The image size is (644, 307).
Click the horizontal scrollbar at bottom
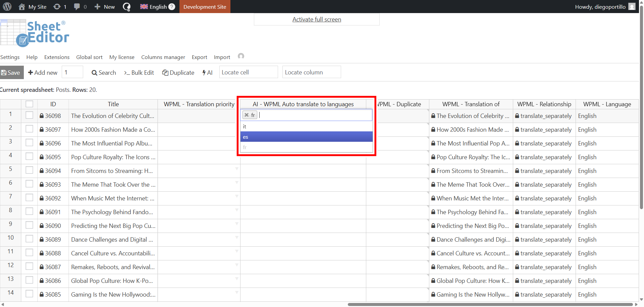tap(490, 304)
